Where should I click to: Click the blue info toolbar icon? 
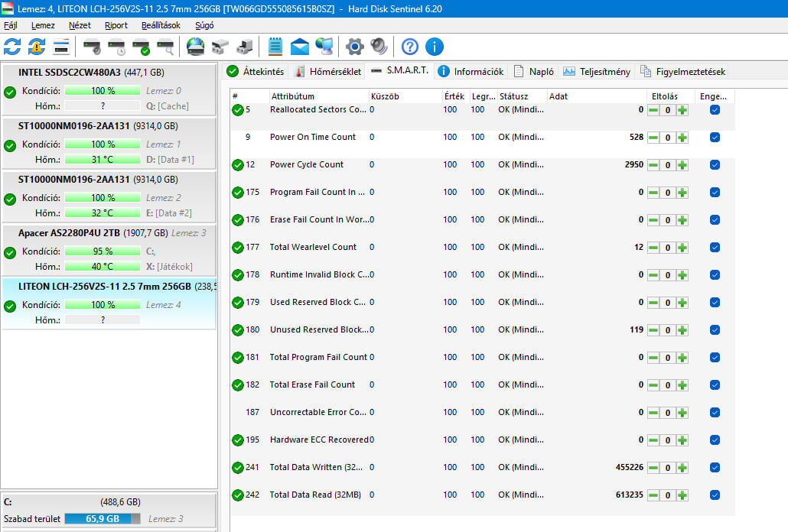(x=435, y=47)
